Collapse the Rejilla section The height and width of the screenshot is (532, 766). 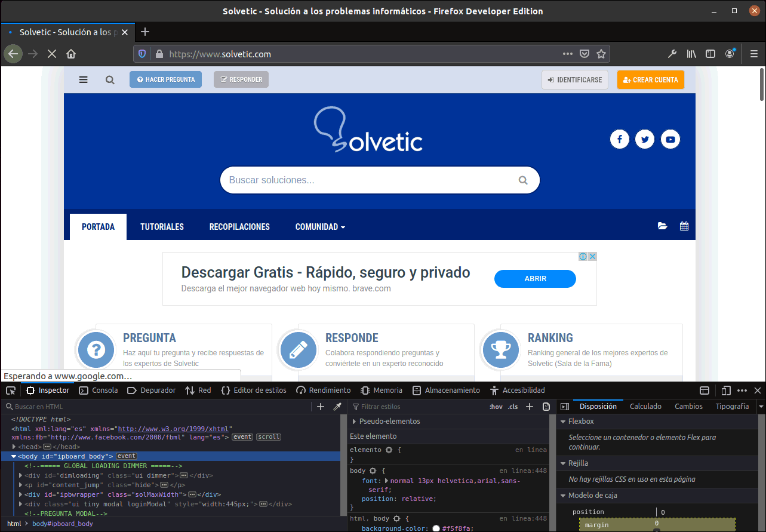[563, 463]
